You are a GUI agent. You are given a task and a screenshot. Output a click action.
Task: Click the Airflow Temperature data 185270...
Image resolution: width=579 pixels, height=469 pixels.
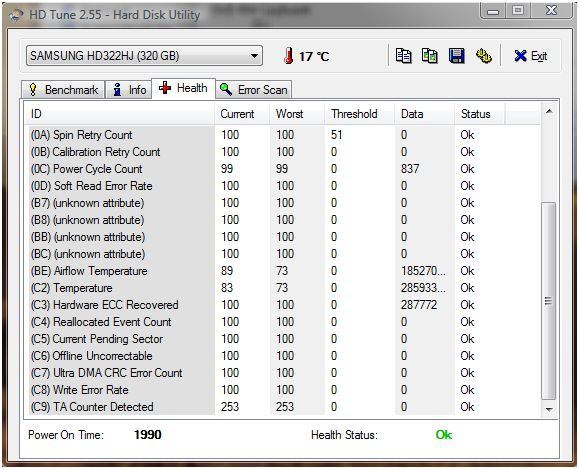pyautogui.click(x=423, y=271)
